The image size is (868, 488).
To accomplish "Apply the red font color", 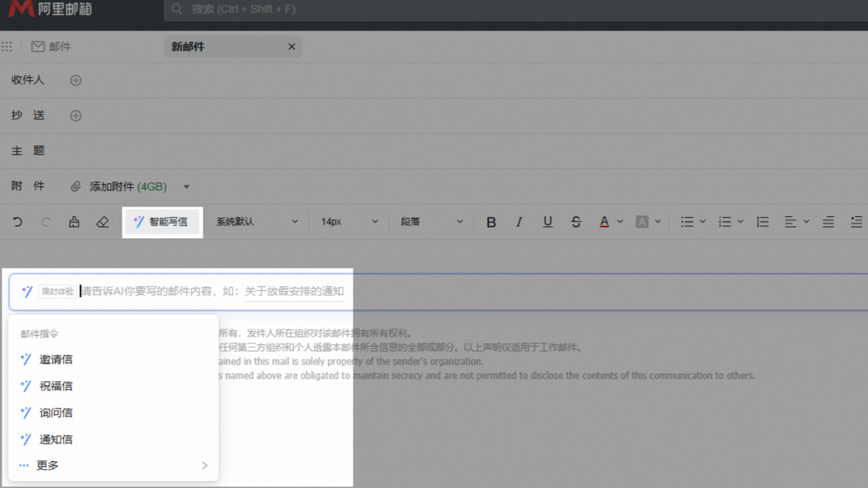I will tap(604, 222).
